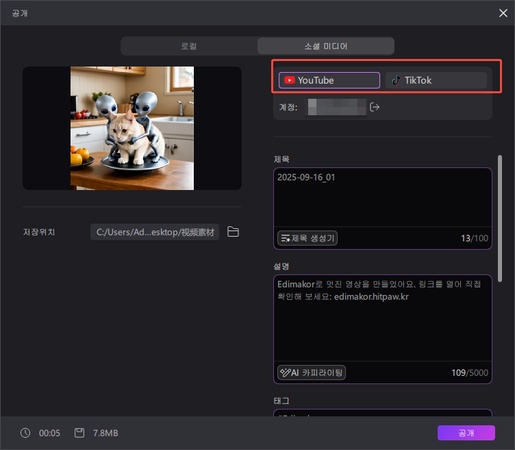The width and height of the screenshot is (515, 450).
Task: Click the file size disk icon
Action: [79, 433]
